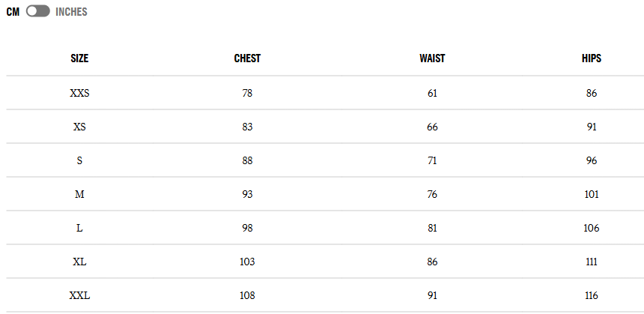
Task: Select the XXS size row label
Action: coord(79,94)
